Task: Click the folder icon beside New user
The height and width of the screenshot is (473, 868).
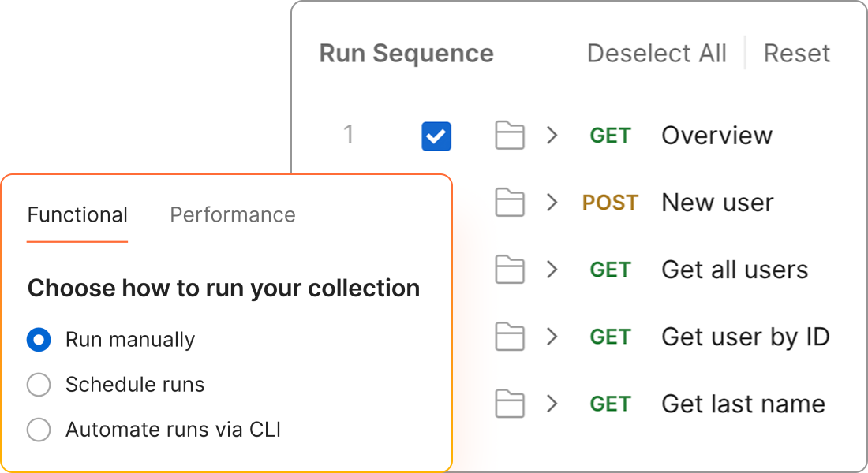Action: [x=510, y=203]
